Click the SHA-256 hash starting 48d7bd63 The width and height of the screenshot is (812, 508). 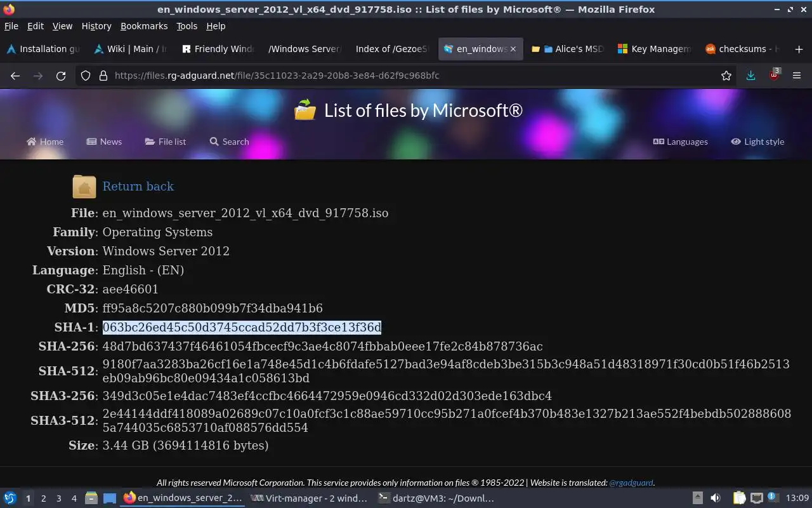tap(322, 346)
